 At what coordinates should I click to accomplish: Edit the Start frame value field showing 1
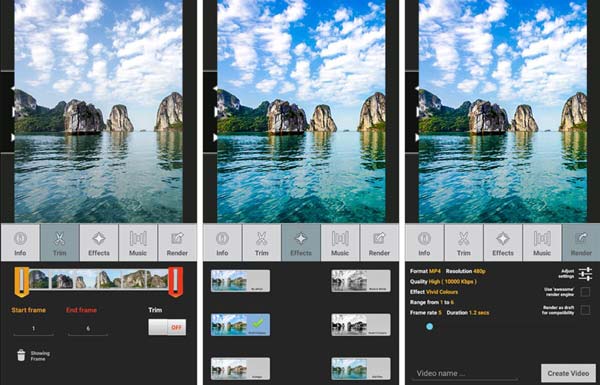point(34,329)
